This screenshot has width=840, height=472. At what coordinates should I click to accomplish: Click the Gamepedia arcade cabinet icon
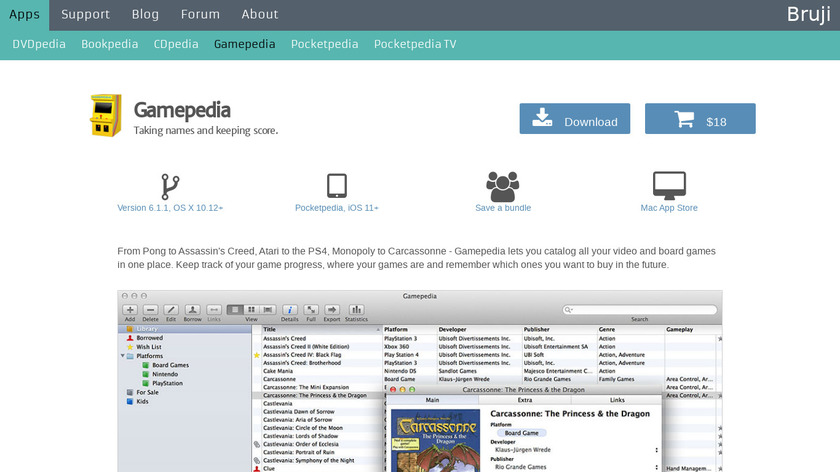coord(106,115)
